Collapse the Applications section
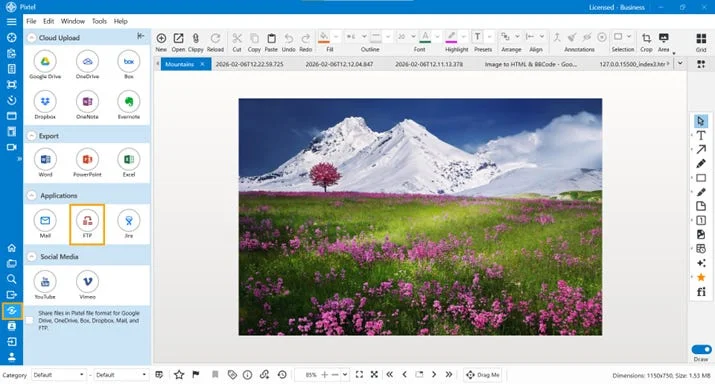This screenshot has width=715, height=384. click(x=31, y=196)
